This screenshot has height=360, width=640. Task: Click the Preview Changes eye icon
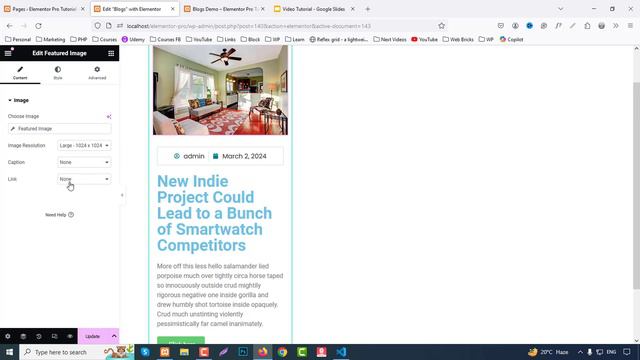pyautogui.click(x=70, y=336)
